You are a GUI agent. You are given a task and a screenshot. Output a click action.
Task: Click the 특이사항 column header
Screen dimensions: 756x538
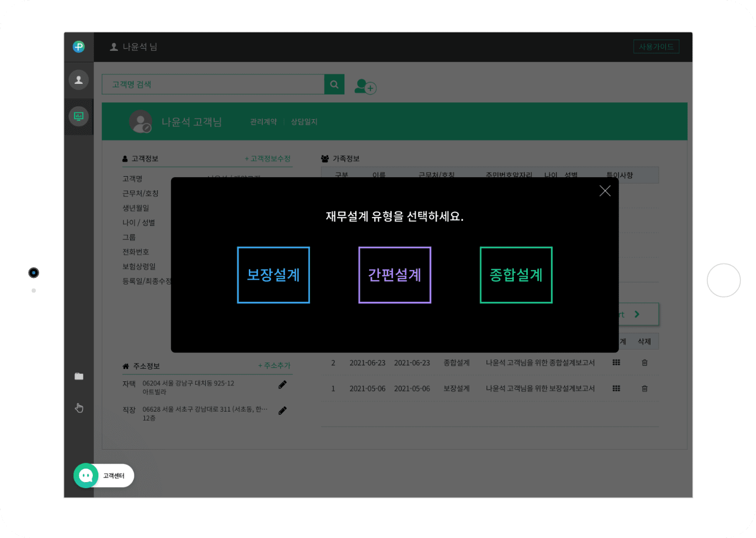pyautogui.click(x=620, y=175)
